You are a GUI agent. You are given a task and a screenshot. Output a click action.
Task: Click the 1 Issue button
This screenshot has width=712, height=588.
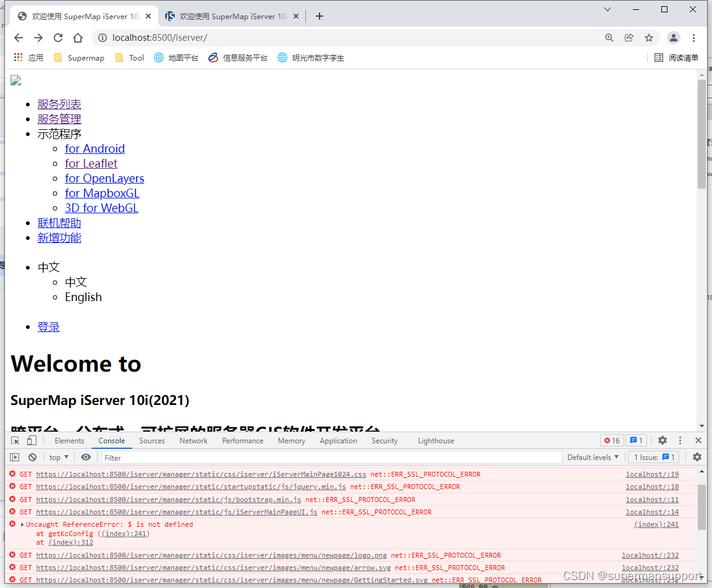pyautogui.click(x=655, y=458)
